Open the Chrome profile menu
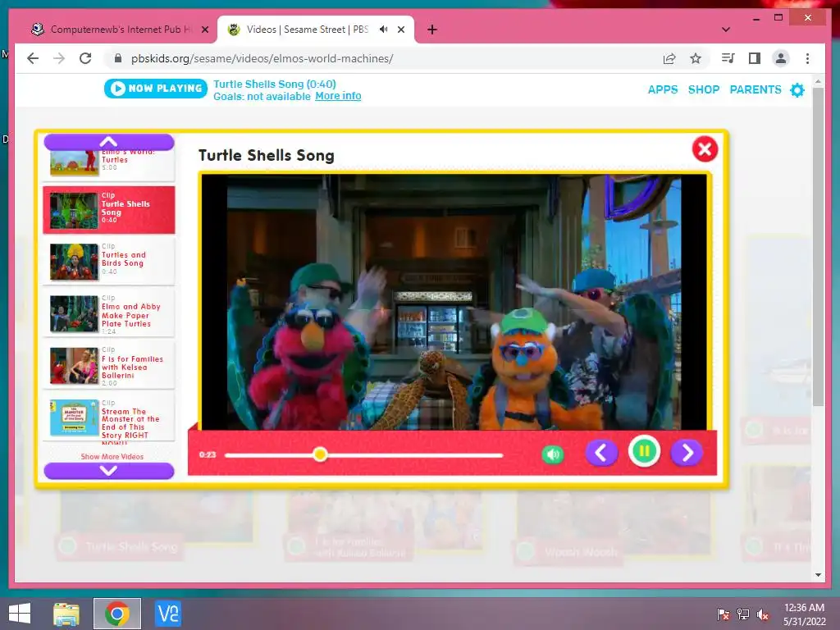 pyautogui.click(x=781, y=58)
